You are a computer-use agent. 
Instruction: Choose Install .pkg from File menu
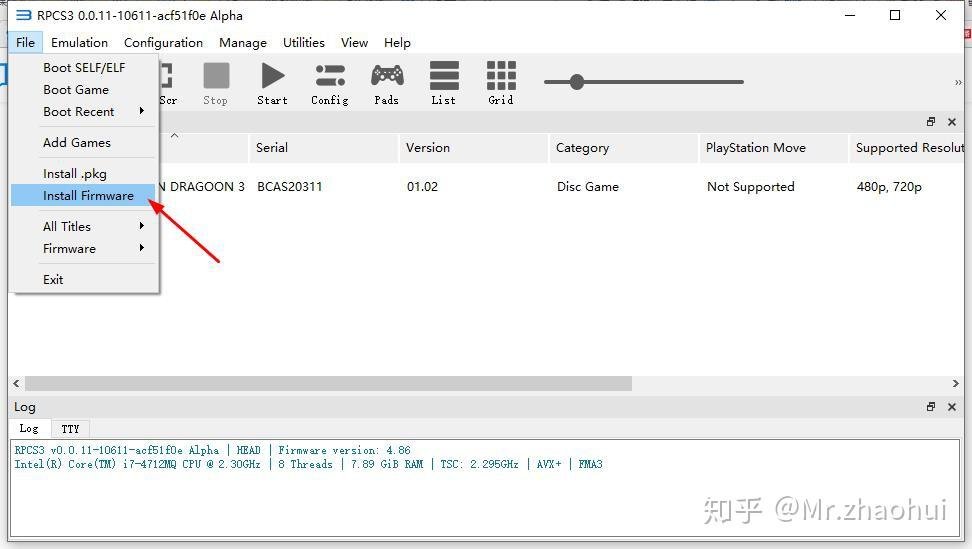75,174
